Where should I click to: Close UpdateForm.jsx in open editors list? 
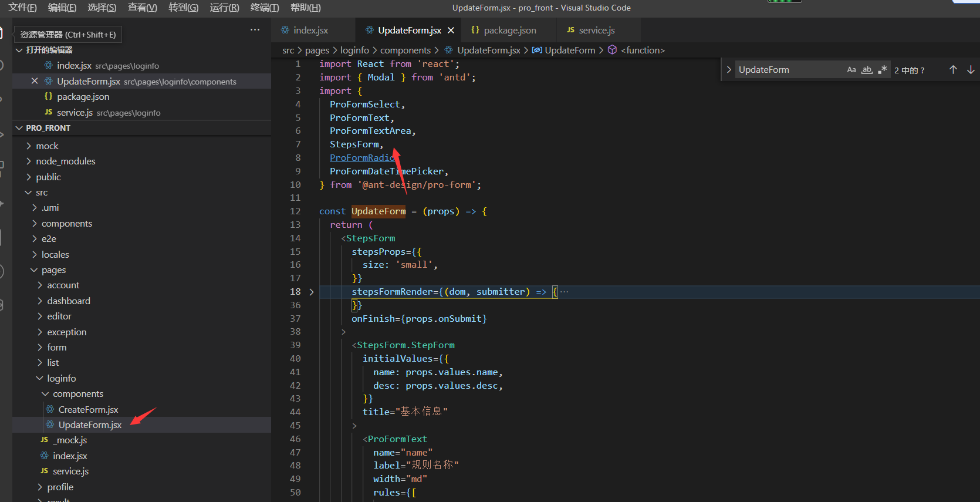point(35,81)
